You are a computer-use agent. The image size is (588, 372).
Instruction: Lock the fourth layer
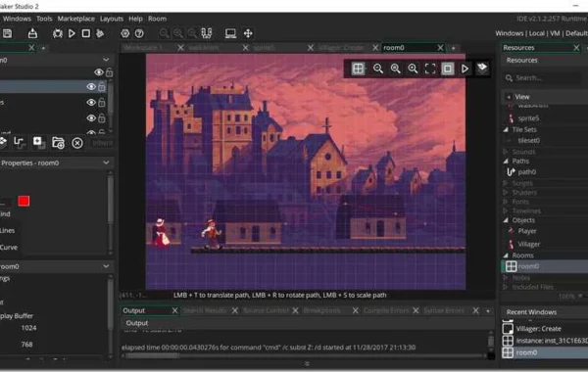pyautogui.click(x=102, y=118)
